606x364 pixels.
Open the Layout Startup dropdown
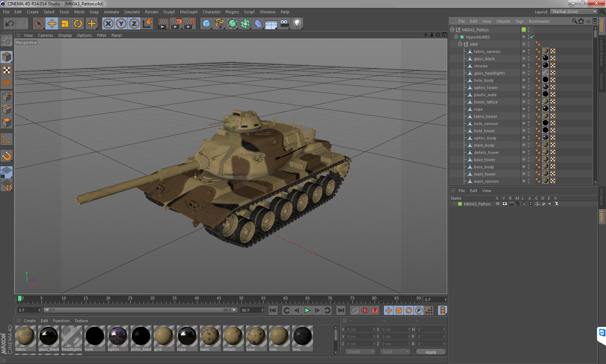[x=574, y=12]
